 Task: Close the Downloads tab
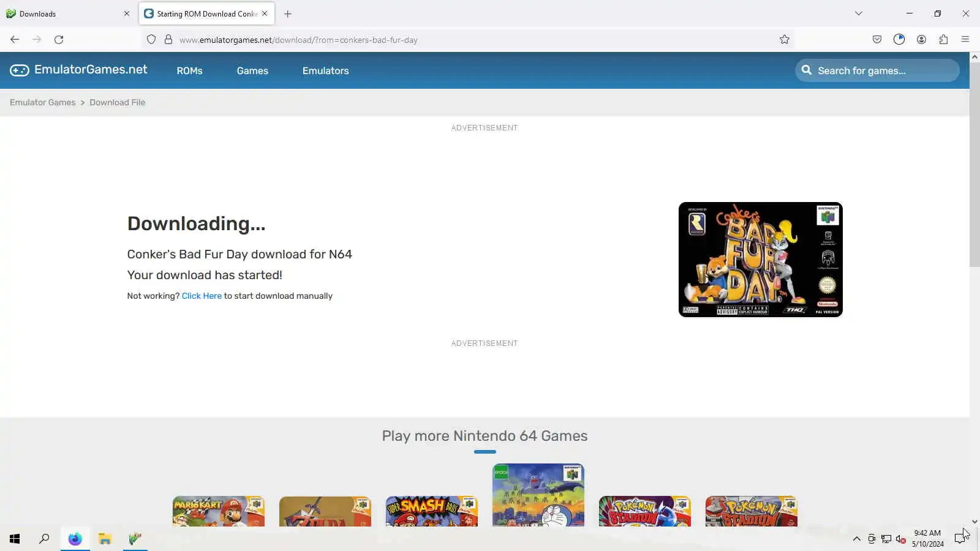pyautogui.click(x=127, y=13)
